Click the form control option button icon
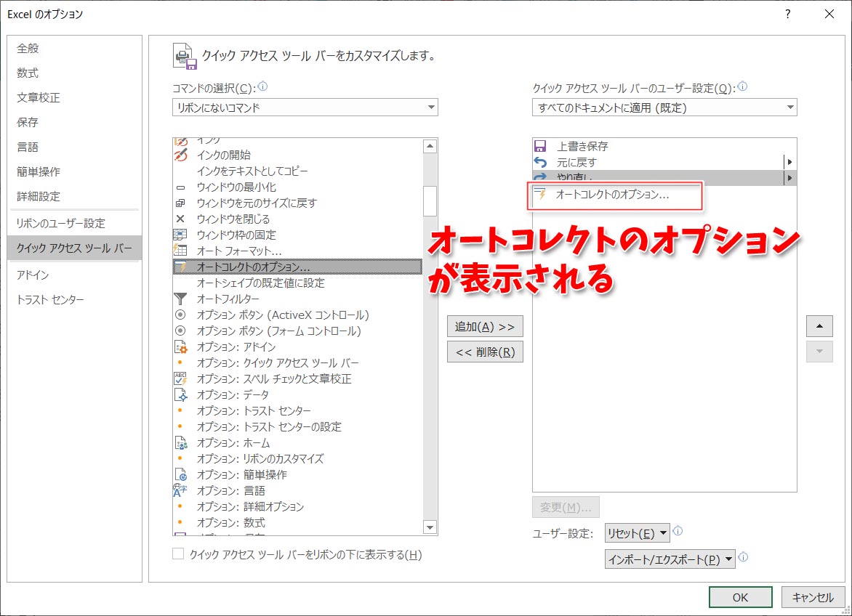 (180, 331)
